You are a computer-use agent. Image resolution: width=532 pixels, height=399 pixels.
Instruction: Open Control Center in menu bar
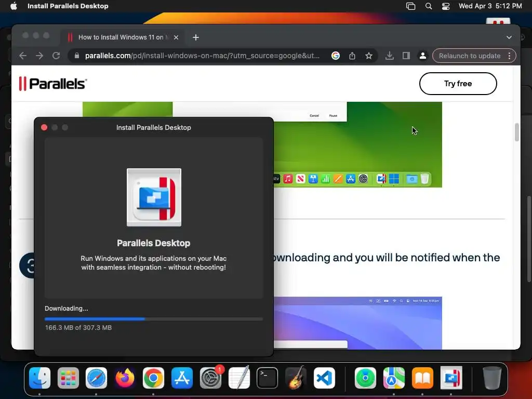445,6
